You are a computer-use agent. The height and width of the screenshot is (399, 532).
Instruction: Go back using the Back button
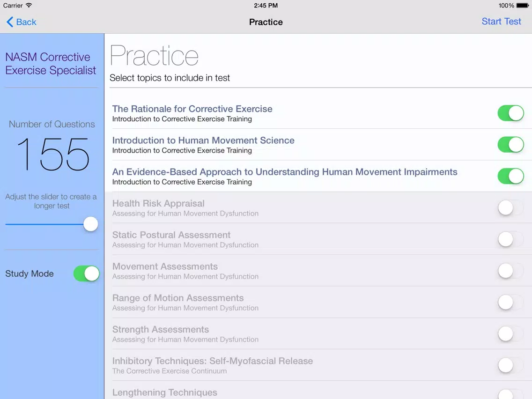[x=21, y=22]
